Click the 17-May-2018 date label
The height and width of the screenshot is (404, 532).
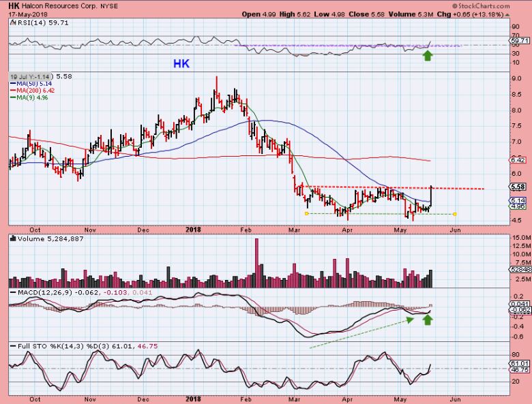(28, 14)
